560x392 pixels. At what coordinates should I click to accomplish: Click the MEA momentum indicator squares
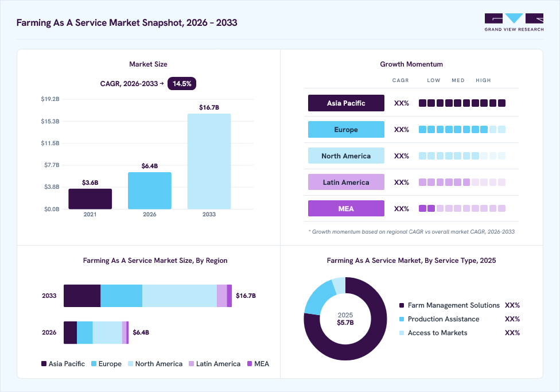[462, 208]
